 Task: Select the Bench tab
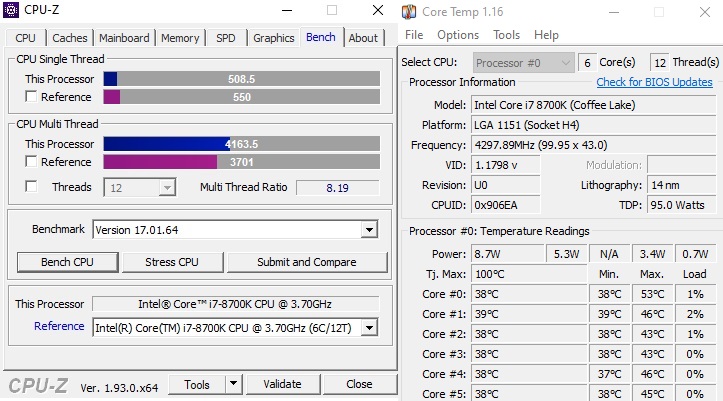pos(321,37)
